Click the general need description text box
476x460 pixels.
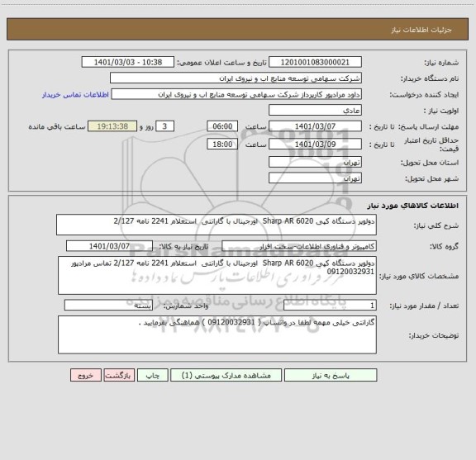tap(217, 225)
